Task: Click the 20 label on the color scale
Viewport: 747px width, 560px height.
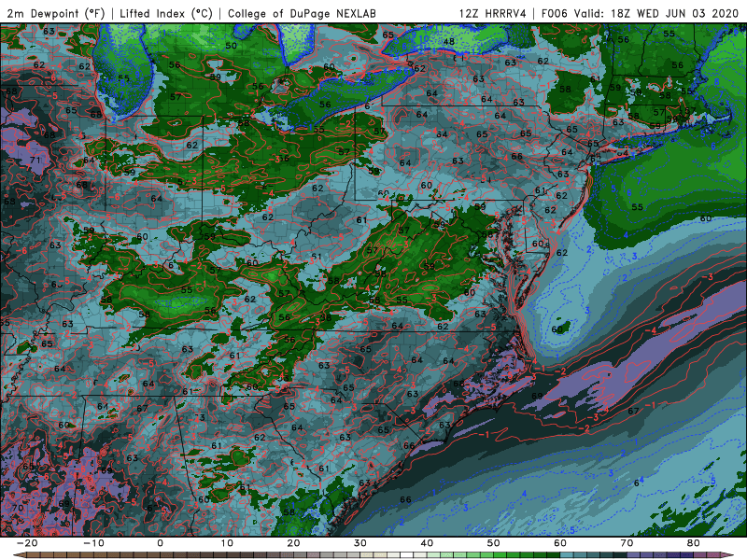Action: pos(293,543)
